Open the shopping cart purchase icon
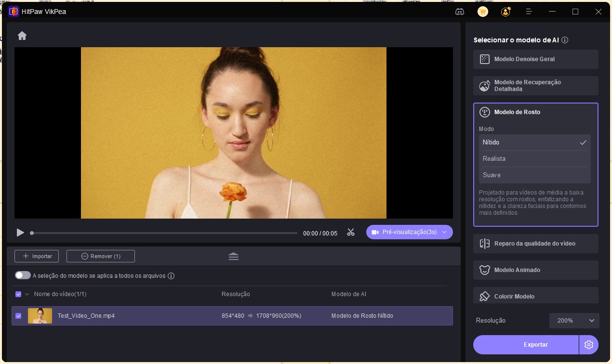 click(x=483, y=12)
